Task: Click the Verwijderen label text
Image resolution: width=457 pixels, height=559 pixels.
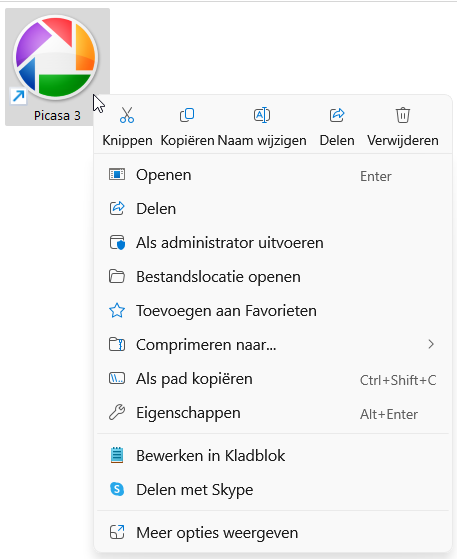Action: (403, 140)
